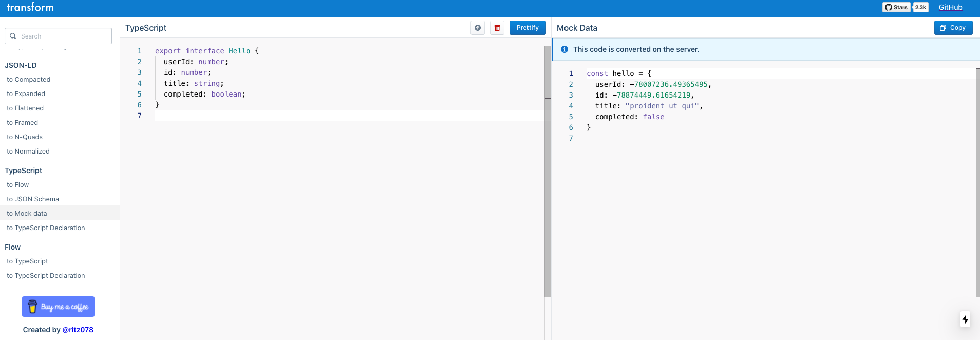Click the JSON-LD section heading

point(21,65)
